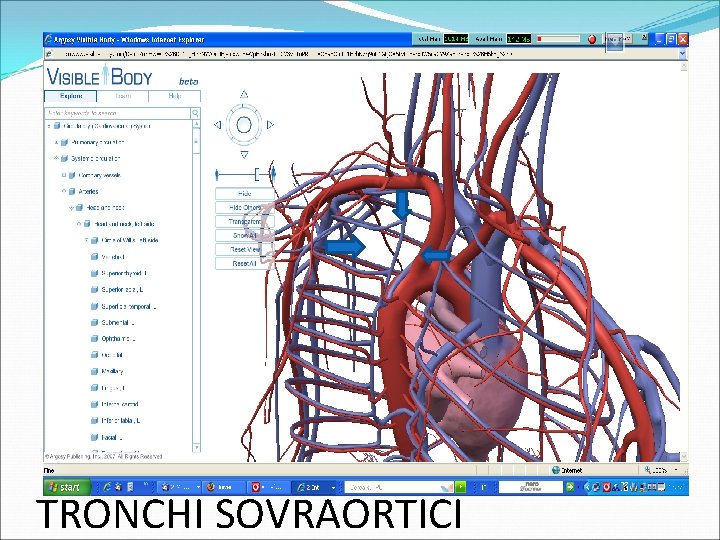720x540 pixels.
Task: Click the cube icon beside Circulatory System
Action: pyautogui.click(x=57, y=126)
